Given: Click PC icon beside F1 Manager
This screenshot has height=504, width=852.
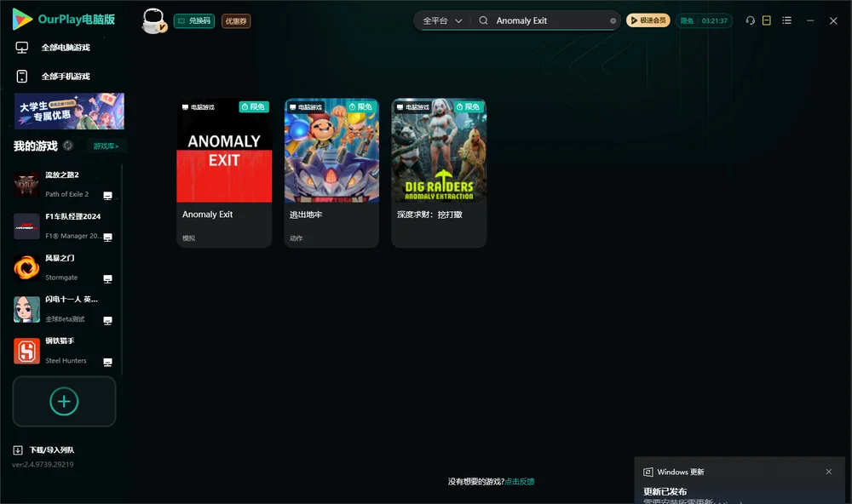Looking at the screenshot, I should tap(108, 238).
